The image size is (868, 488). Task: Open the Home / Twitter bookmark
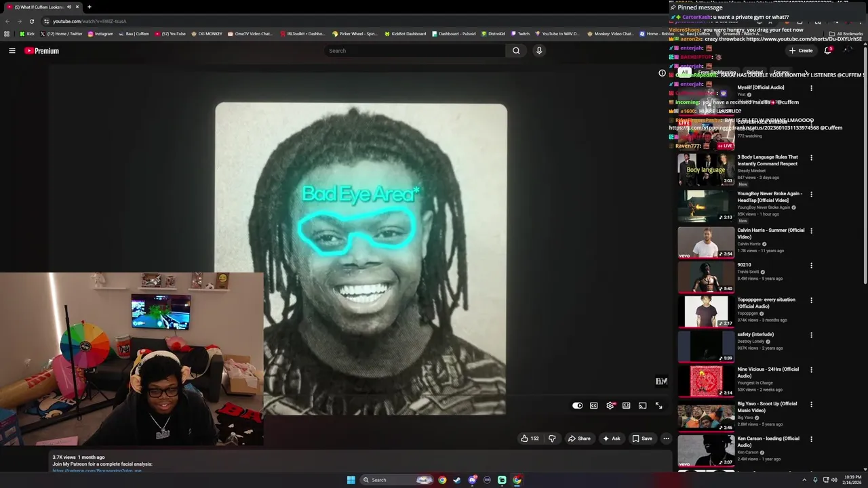(62, 34)
